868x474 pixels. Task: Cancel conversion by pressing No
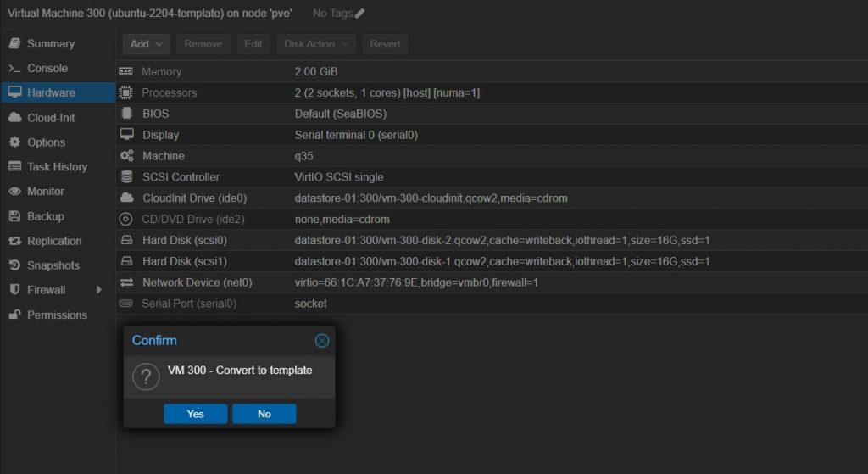264,414
